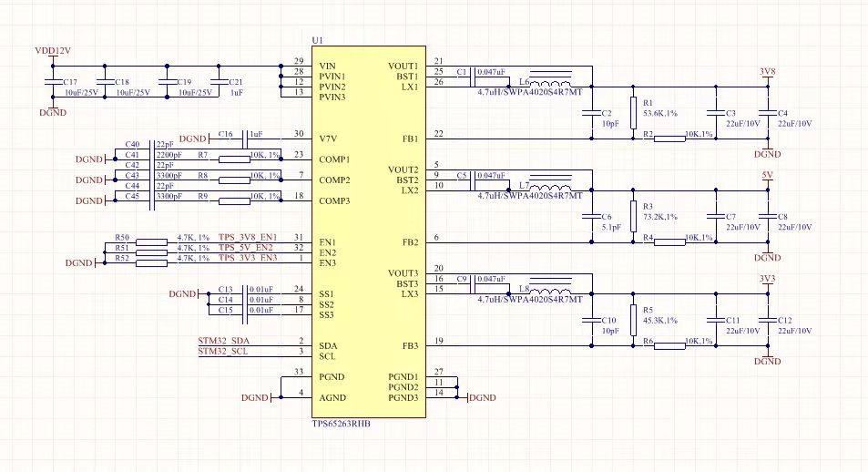868x472 pixels.
Task: Select resistor R3 73.2K symbol
Action: pyautogui.click(x=633, y=217)
